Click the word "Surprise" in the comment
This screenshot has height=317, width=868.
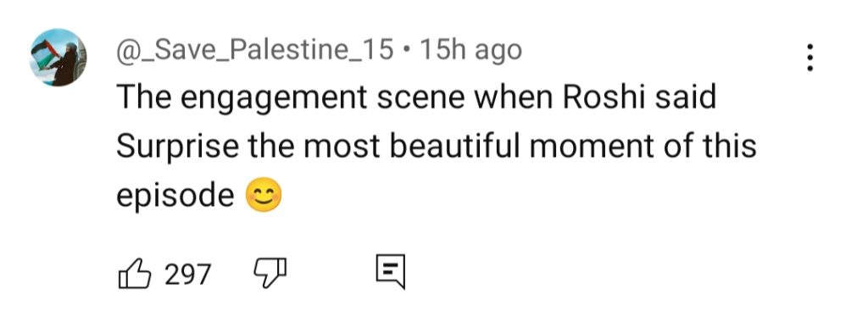pos(177,148)
